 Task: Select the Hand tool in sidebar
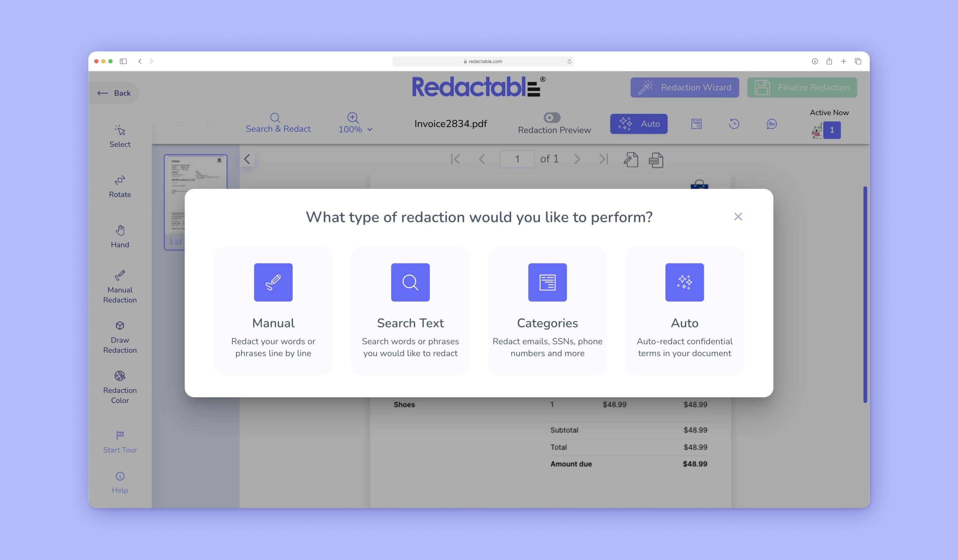120,236
